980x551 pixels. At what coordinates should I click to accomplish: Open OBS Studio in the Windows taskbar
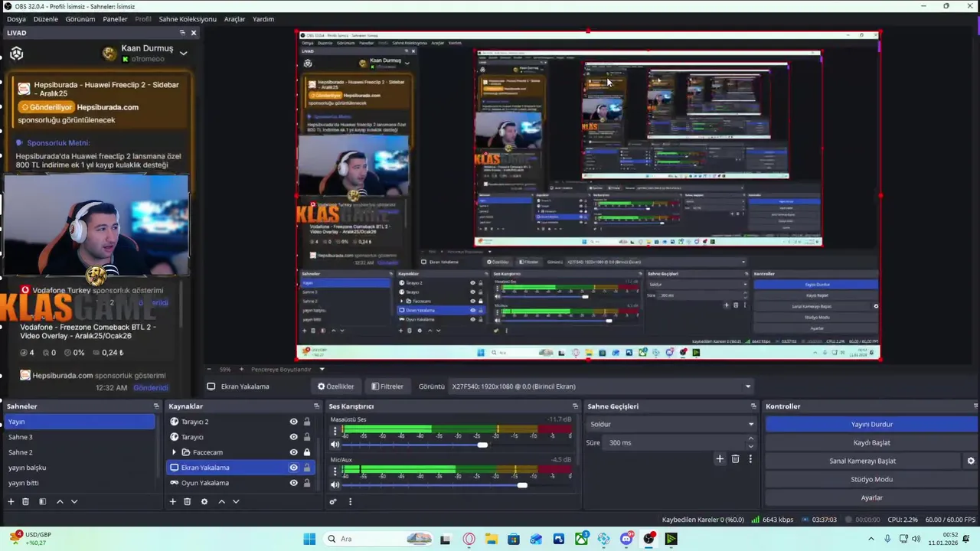(649, 539)
